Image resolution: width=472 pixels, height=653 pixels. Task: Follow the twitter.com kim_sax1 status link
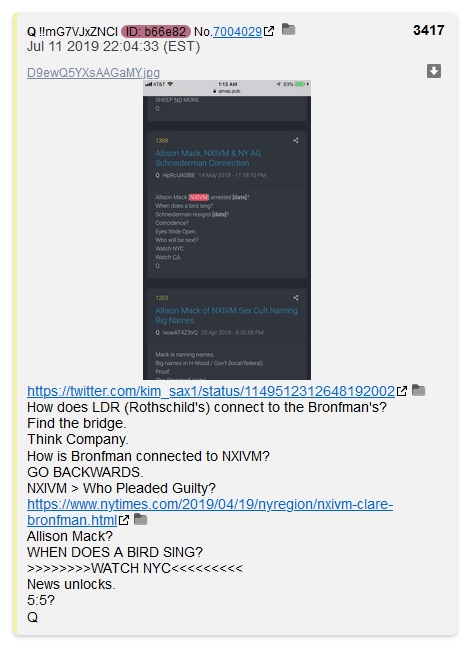point(211,391)
